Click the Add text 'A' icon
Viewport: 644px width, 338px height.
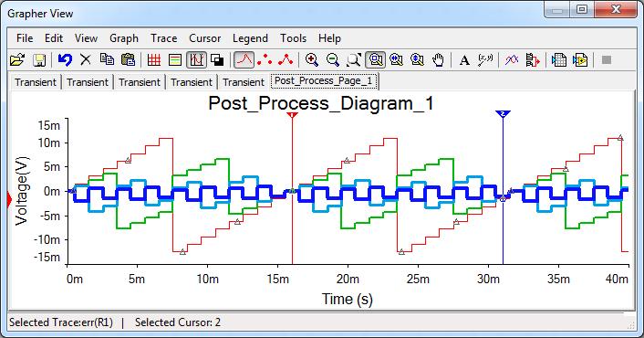coord(464,60)
